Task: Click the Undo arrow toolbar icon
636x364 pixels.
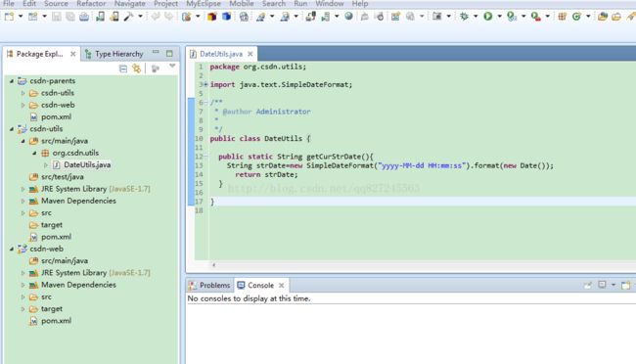Action: (x=156, y=17)
